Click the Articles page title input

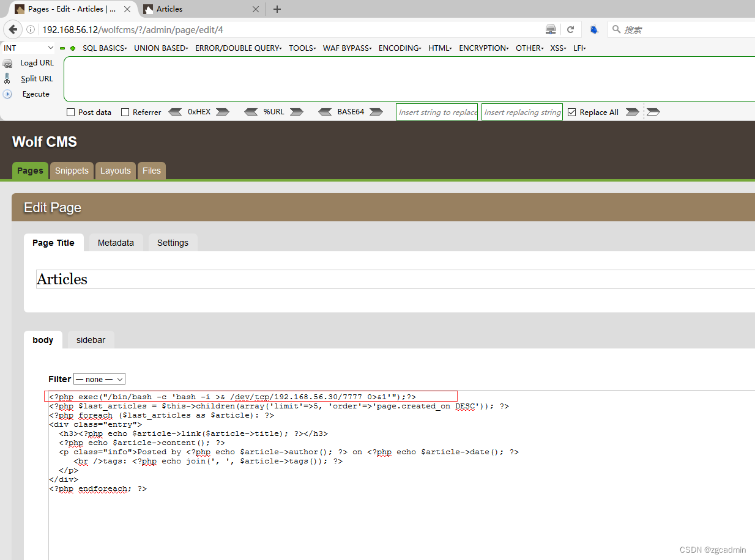[x=395, y=279]
